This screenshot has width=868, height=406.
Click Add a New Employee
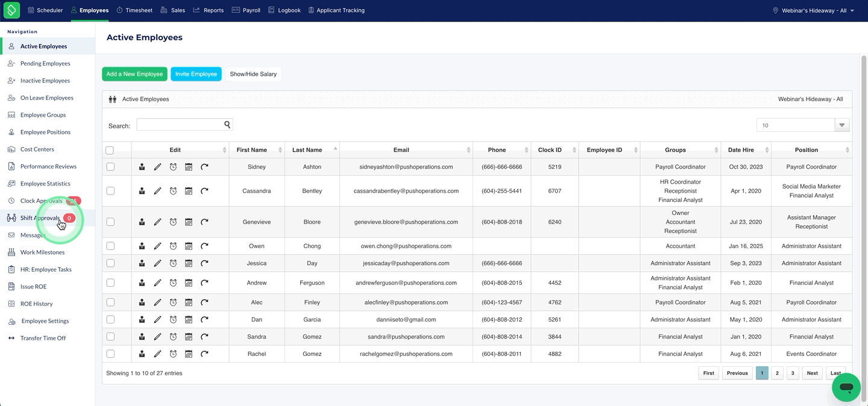(134, 74)
